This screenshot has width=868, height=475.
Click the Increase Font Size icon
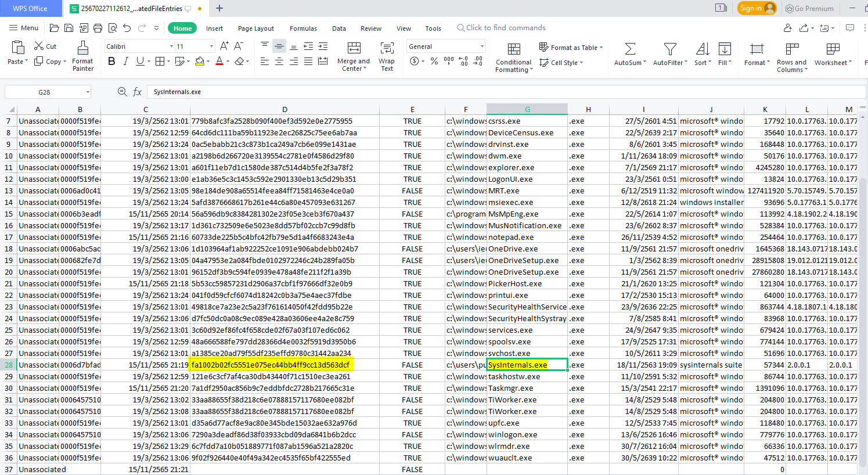tap(224, 46)
